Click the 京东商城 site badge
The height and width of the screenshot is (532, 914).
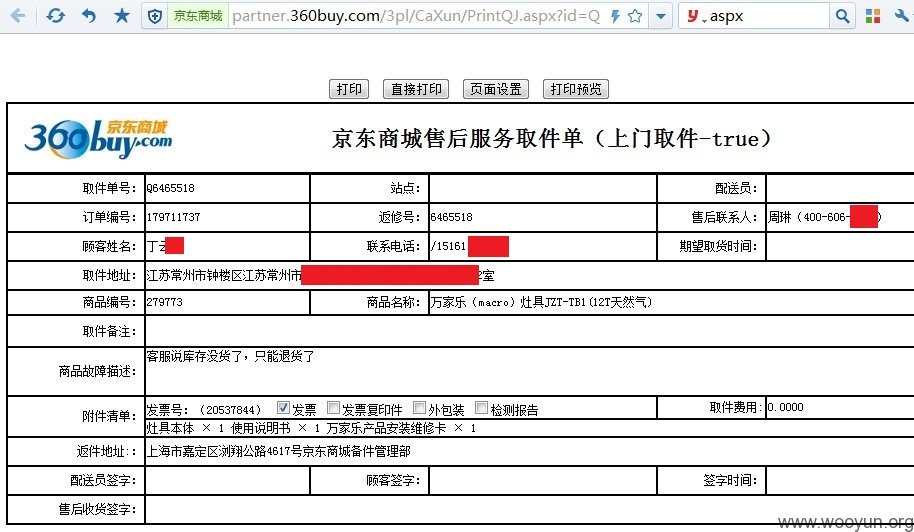198,16
